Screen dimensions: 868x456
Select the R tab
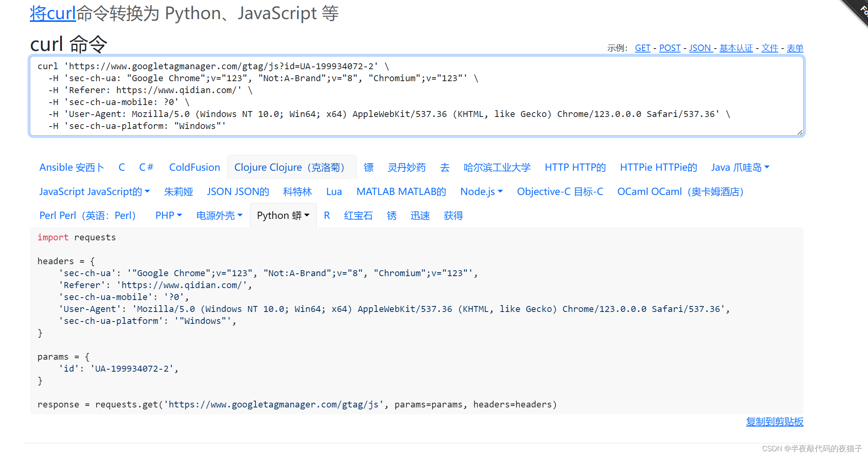click(x=327, y=216)
